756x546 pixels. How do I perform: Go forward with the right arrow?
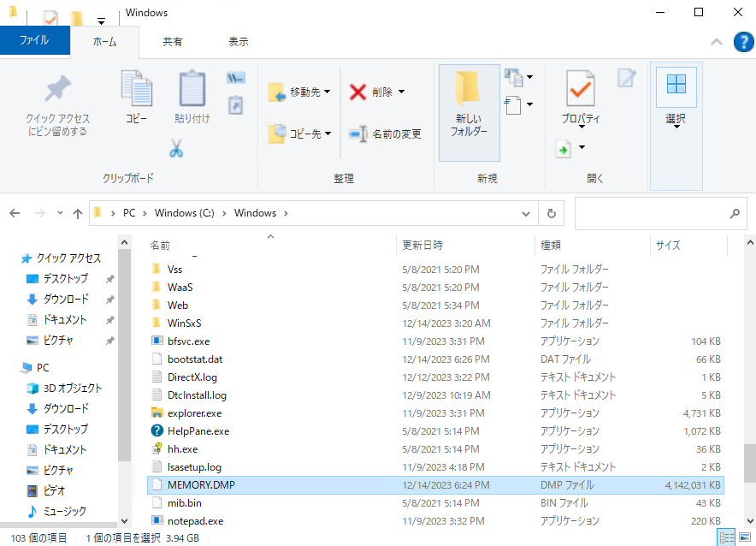[x=40, y=213]
